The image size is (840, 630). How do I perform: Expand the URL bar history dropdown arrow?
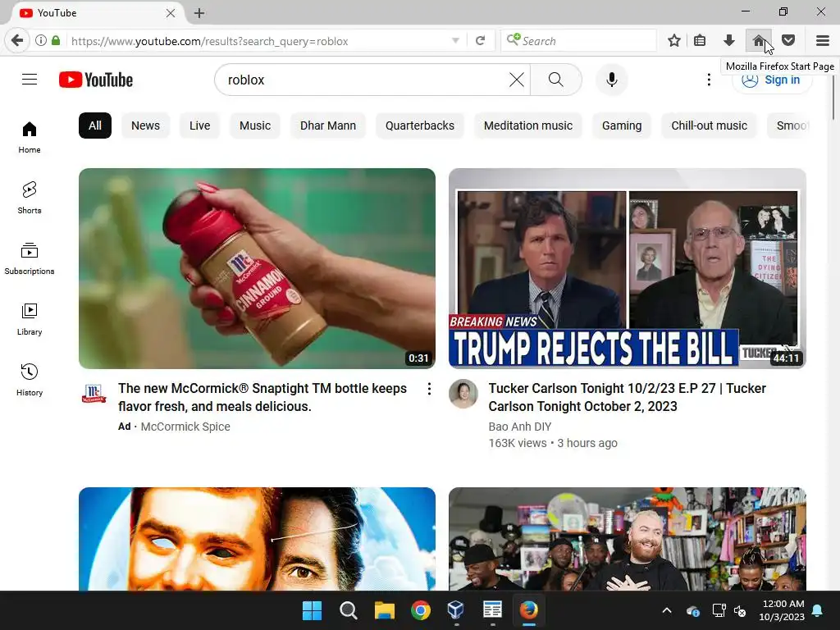(455, 41)
